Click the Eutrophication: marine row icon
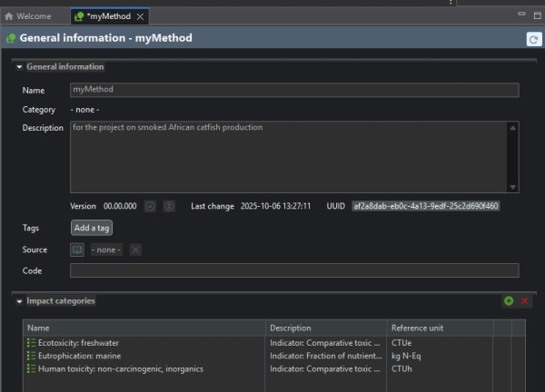 click(32, 356)
